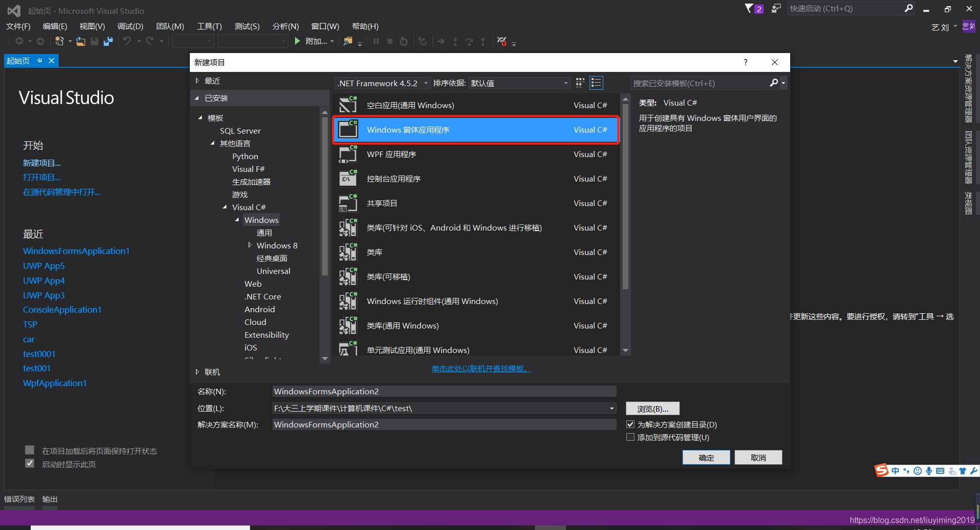The image size is (980, 530).
Task: Click the feedback icon in title bar
Action: coord(776,9)
